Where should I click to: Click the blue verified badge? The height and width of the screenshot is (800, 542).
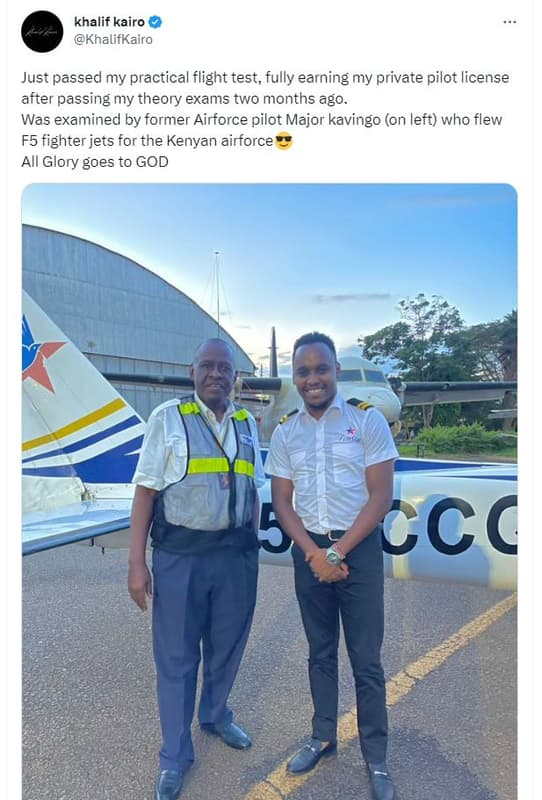155,22
